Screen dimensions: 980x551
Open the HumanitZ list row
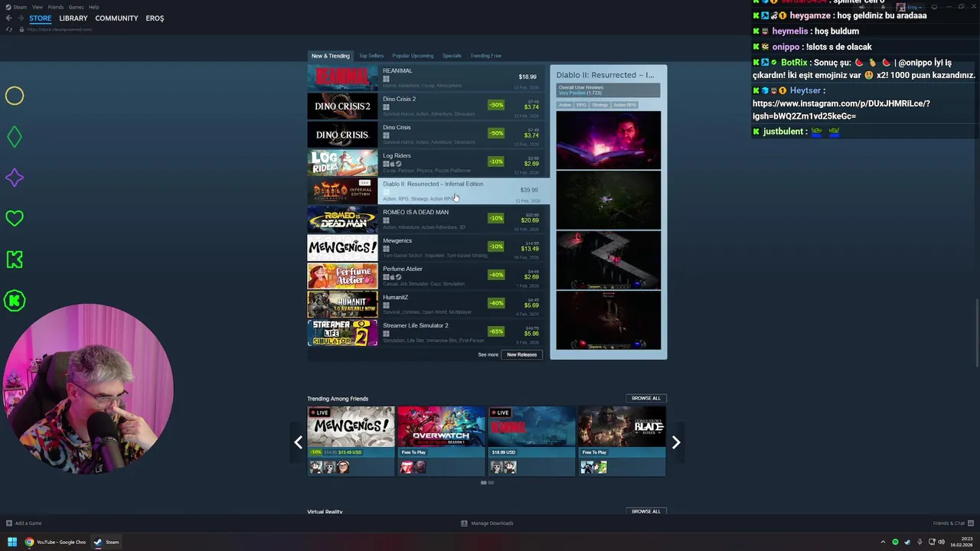click(425, 304)
